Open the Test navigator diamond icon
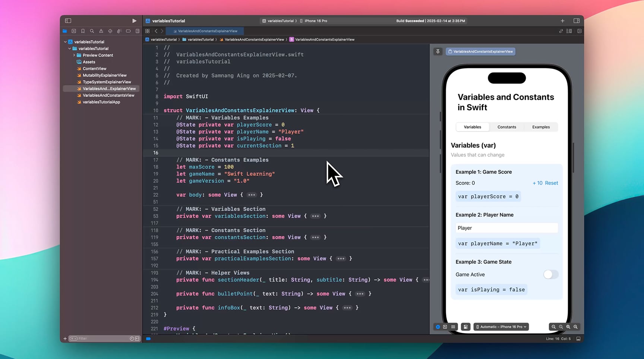Image resolution: width=644 pixels, height=359 pixels. coord(110,31)
